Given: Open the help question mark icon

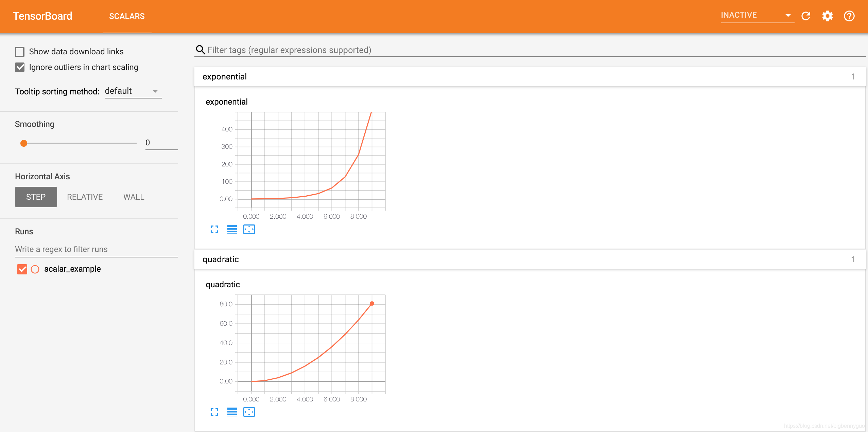Looking at the screenshot, I should [849, 16].
